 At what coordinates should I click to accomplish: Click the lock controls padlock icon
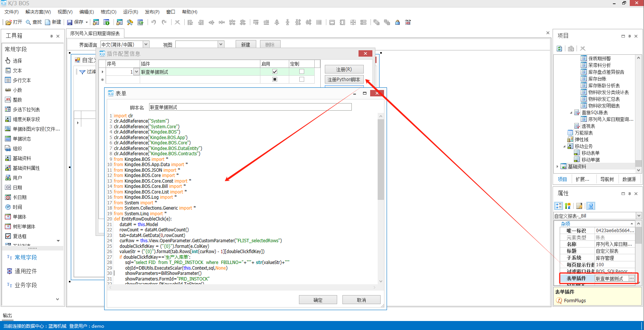(x=397, y=22)
